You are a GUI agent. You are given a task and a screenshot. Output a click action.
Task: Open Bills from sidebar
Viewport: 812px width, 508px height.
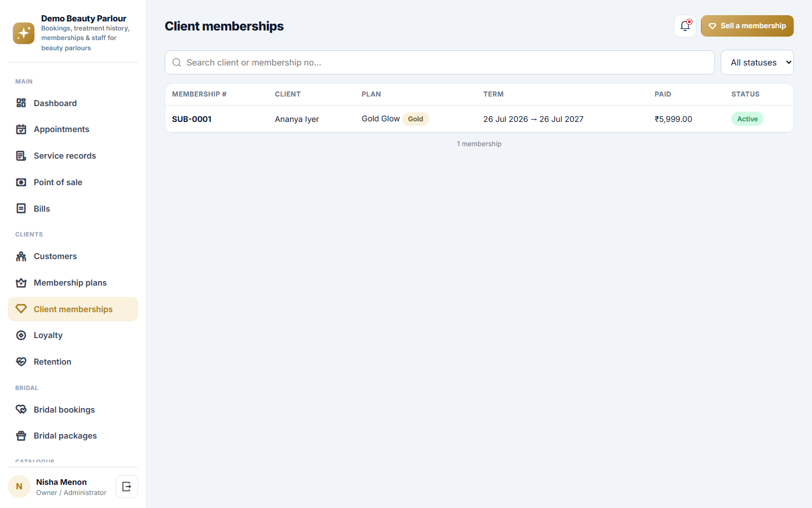pyautogui.click(x=73, y=209)
